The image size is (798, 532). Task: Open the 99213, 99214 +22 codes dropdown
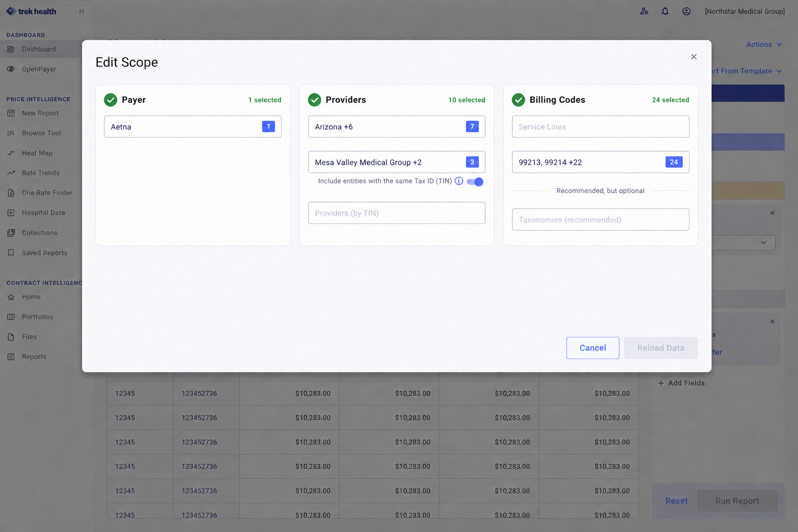coord(601,162)
